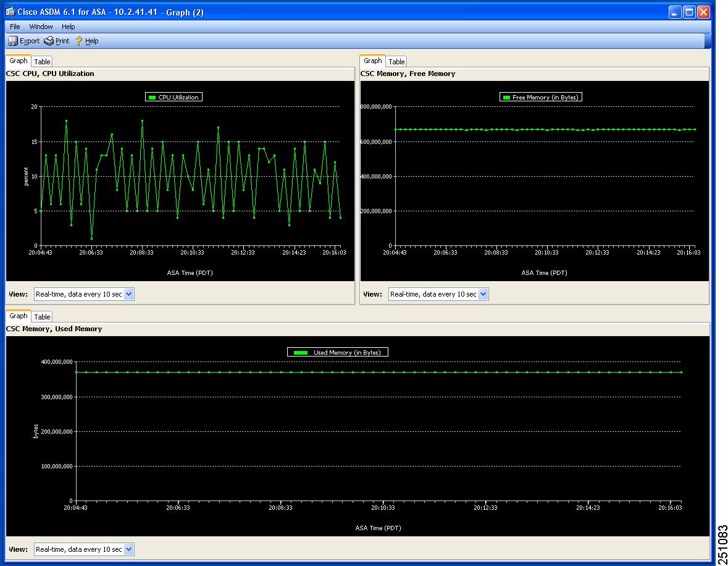Close the Cisco ASDM Graph window

coord(704,12)
